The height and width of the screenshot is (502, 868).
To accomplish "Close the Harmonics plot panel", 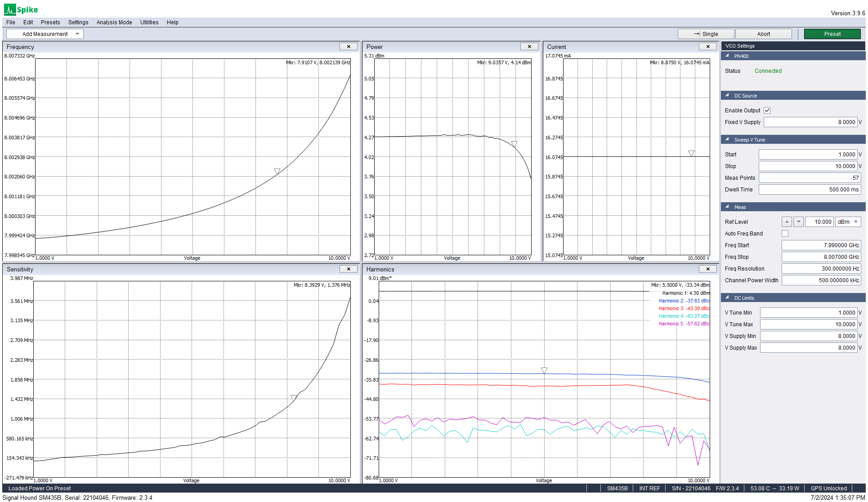I will coord(708,269).
